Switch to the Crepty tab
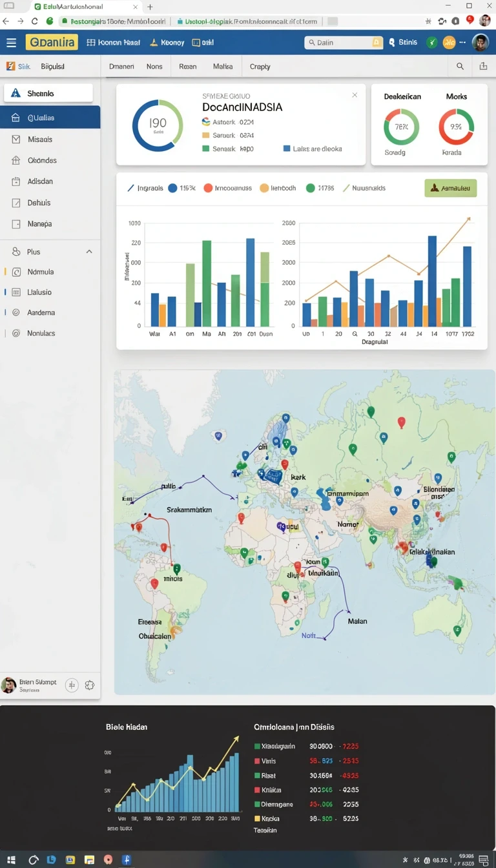This screenshot has width=496, height=868. click(260, 67)
